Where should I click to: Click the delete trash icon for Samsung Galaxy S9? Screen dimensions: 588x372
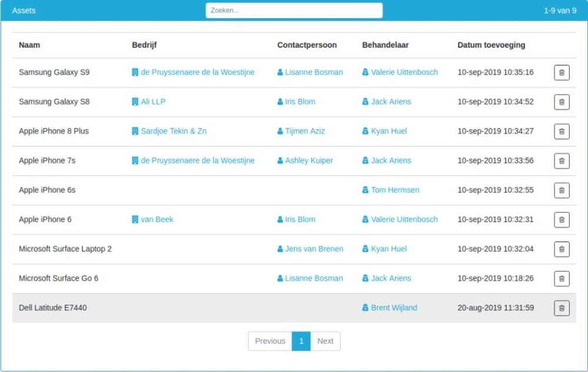tap(561, 72)
